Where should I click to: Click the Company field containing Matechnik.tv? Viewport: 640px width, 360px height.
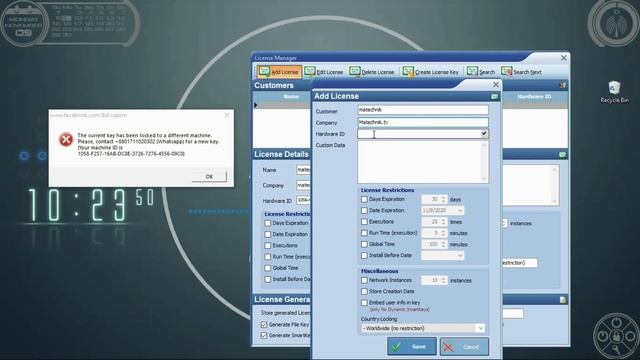pos(423,122)
